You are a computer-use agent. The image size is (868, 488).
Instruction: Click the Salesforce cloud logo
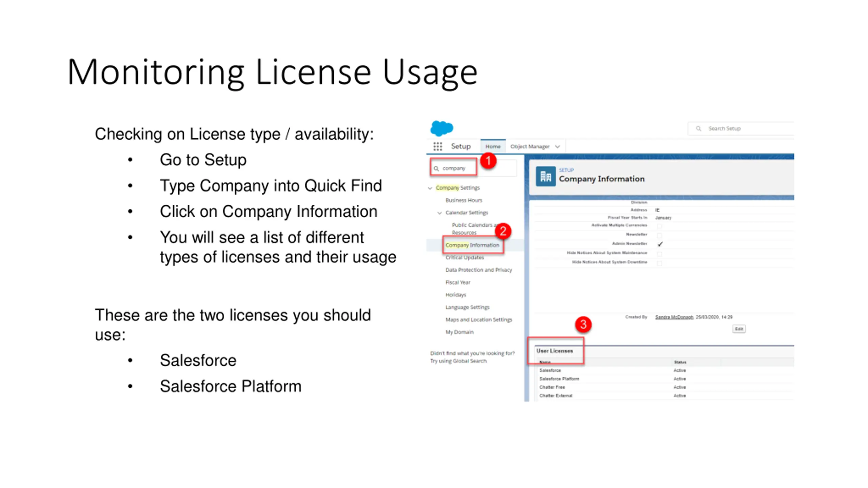(441, 128)
